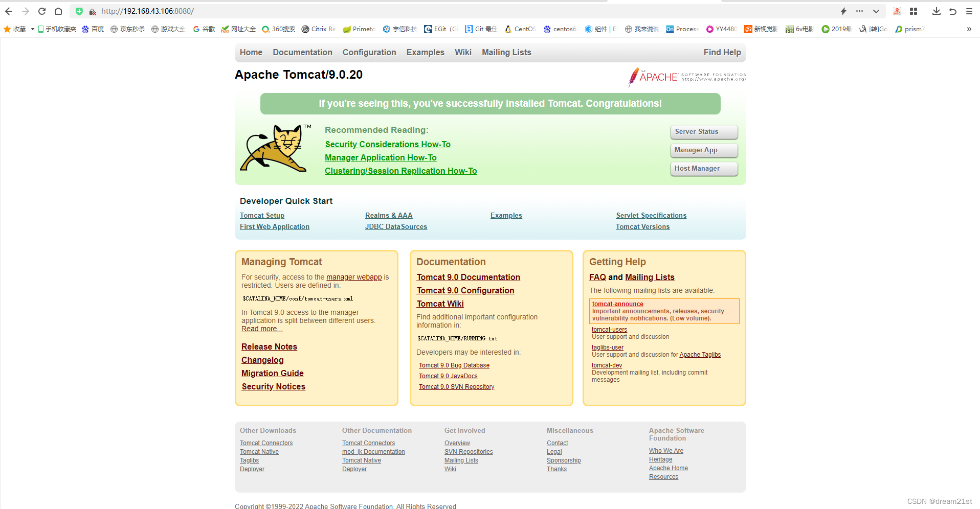Open the Release Notes link
This screenshot has height=509, width=980.
269,346
